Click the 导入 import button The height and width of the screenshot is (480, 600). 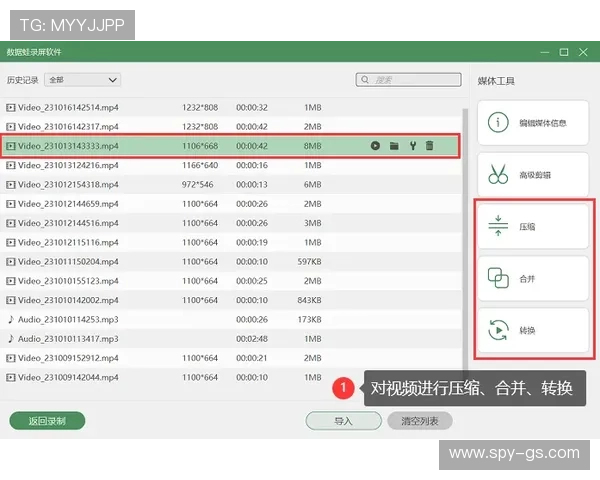point(343,421)
